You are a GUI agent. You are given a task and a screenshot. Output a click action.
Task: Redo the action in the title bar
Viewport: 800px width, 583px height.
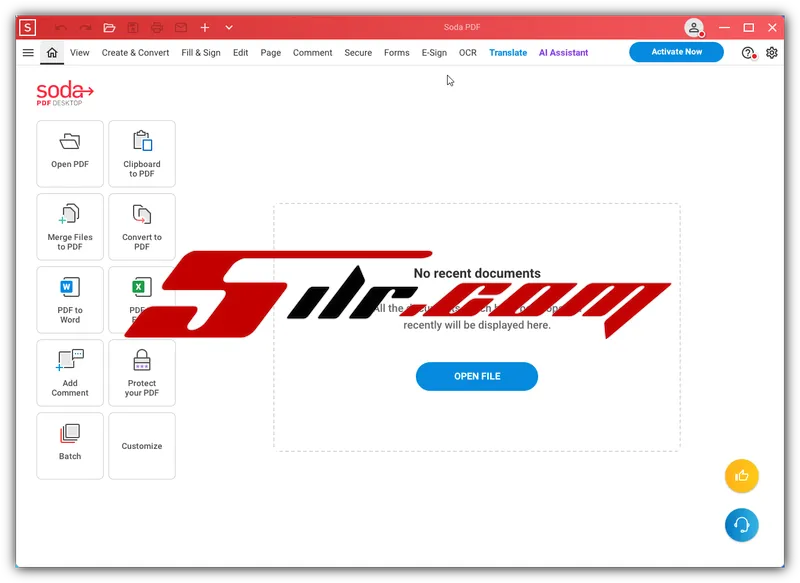pos(85,28)
